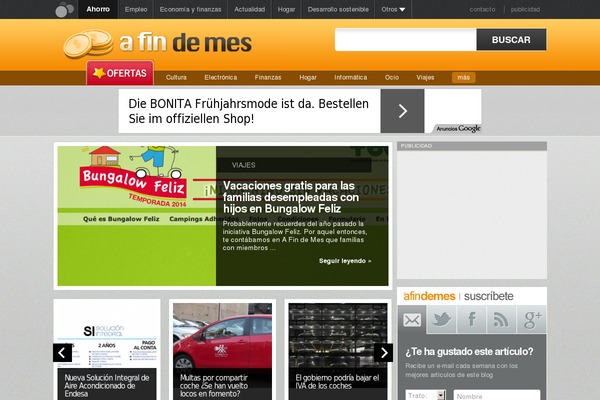Click the contacto link

tap(482, 9)
